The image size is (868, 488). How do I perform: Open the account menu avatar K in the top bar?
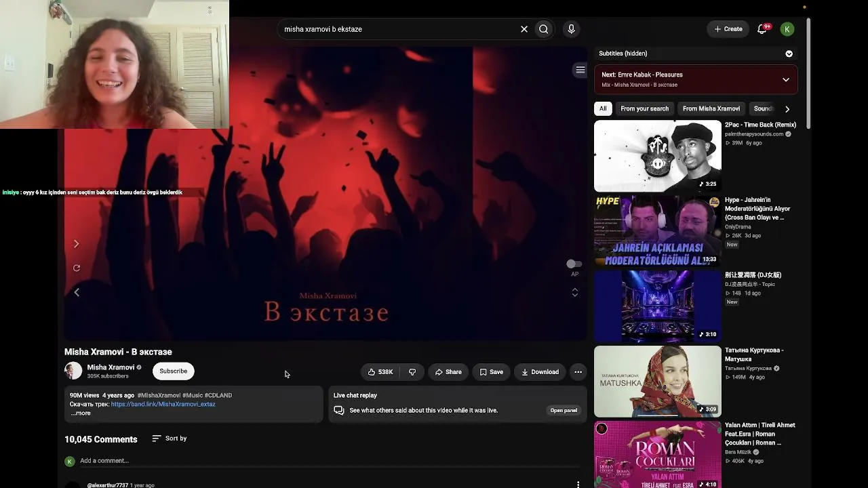point(787,29)
